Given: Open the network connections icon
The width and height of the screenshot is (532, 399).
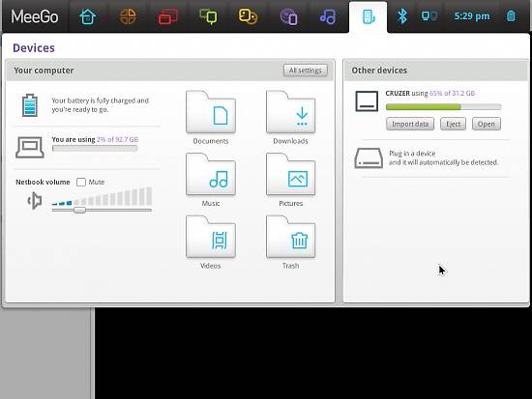Looking at the screenshot, I should coord(429,15).
